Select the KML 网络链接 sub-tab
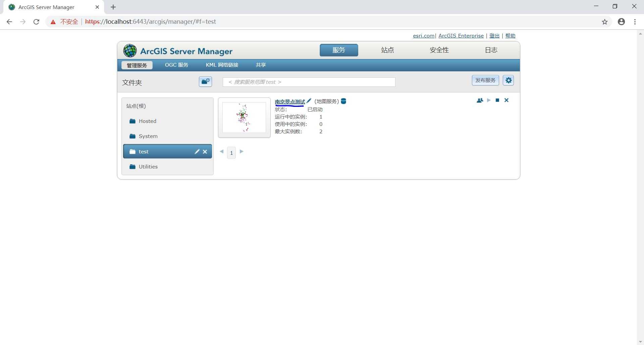The image size is (644, 345). tap(222, 65)
